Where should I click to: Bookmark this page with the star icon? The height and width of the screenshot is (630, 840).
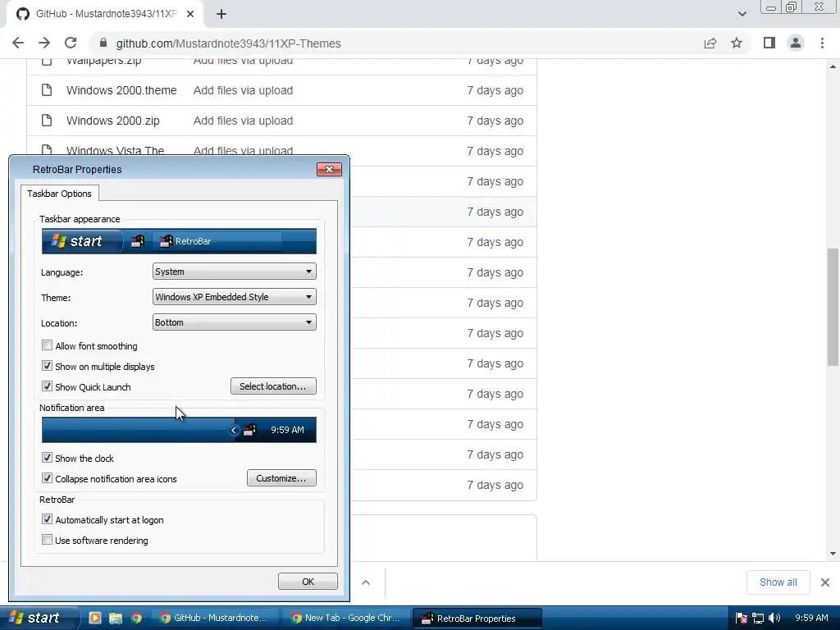pyautogui.click(x=737, y=43)
